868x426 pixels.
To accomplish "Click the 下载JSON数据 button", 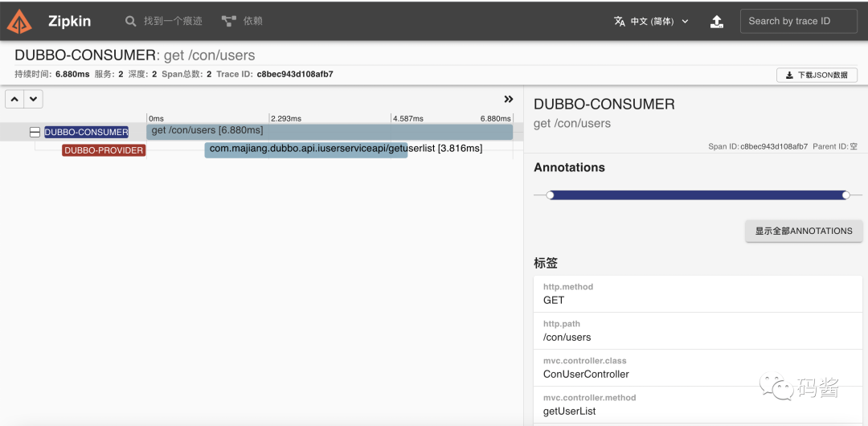I will tap(817, 75).
